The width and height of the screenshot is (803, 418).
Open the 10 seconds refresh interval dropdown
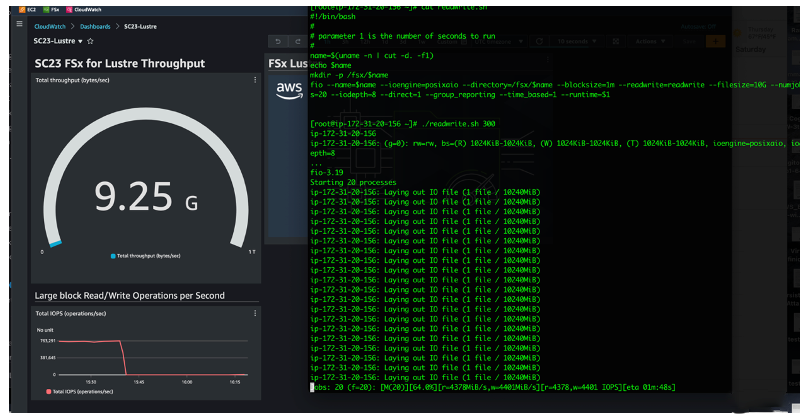point(577,41)
